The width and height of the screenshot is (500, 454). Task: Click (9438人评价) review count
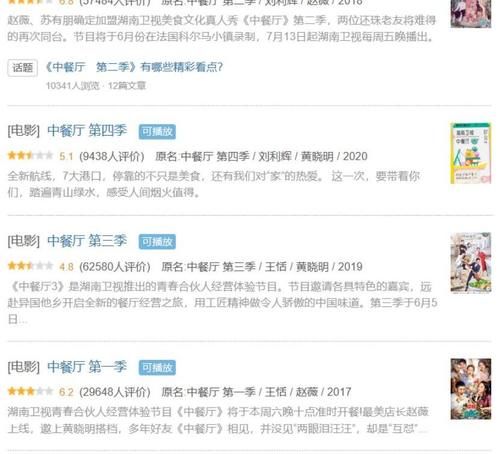click(112, 156)
